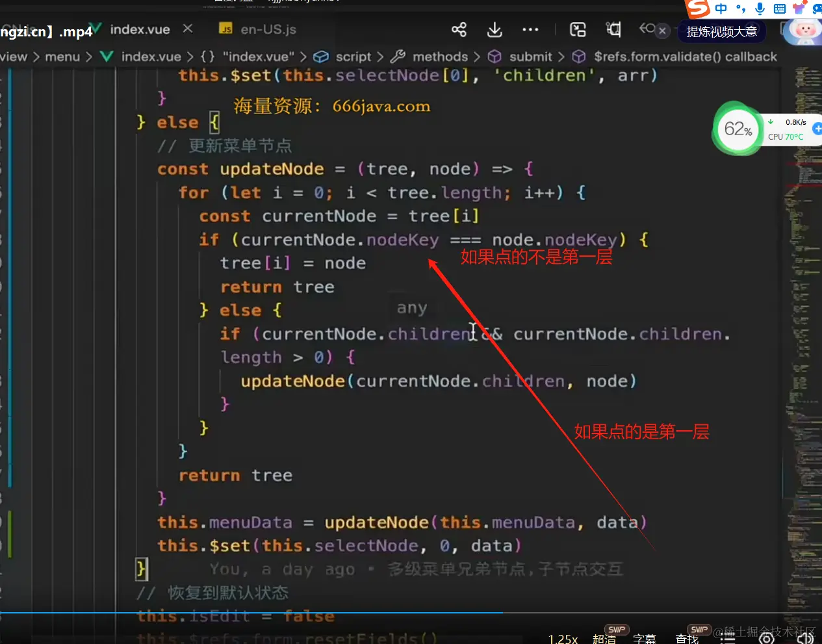Click the 查找 search button
This screenshot has width=822, height=644.
coord(687,638)
